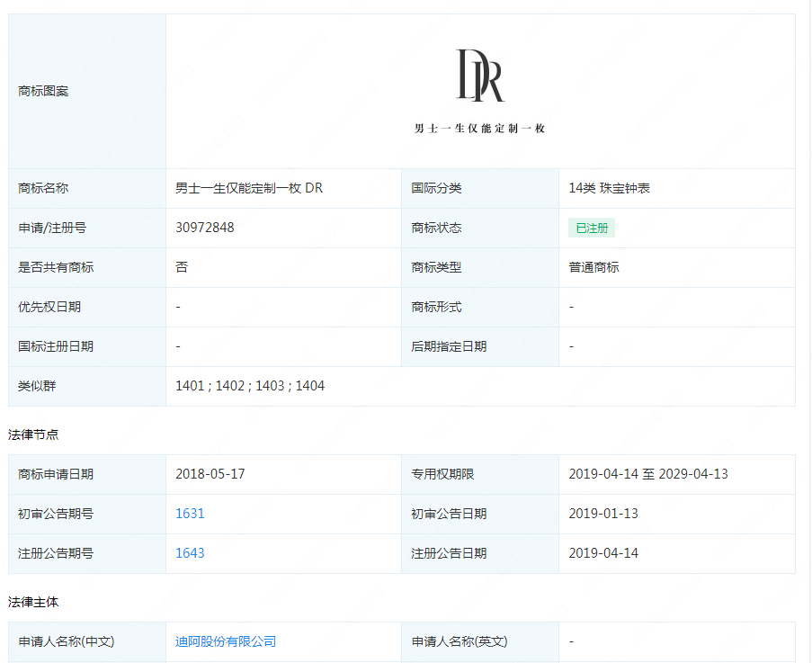812x663 pixels.
Task: Click the 法律节点 section heading
Action: tap(33, 435)
